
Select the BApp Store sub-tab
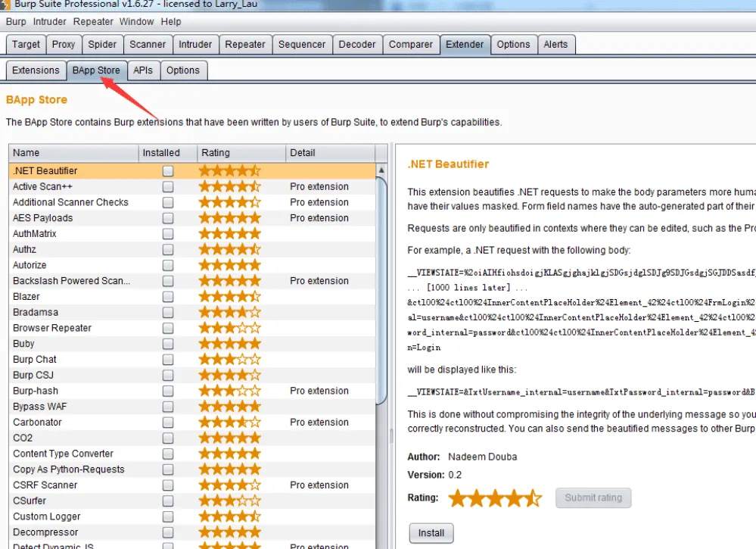coord(96,70)
